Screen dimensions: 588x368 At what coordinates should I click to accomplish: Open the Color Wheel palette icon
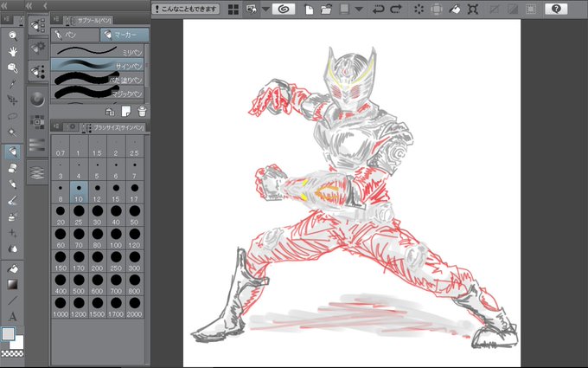(37, 100)
